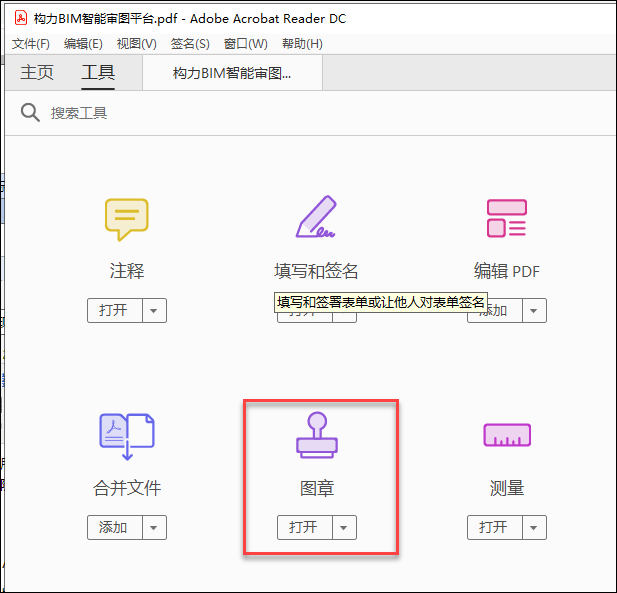Click the 合并文件 documents icon
This screenshot has height=593, width=617.
127,436
